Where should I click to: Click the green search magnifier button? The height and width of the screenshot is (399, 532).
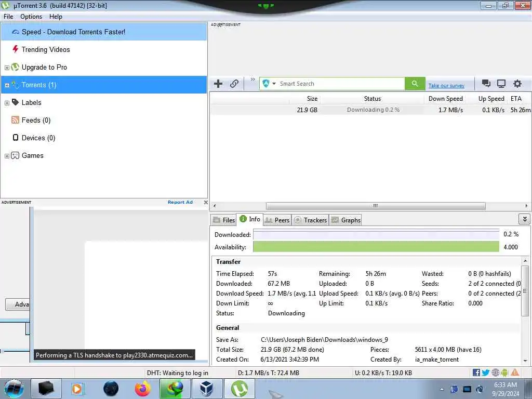(x=415, y=84)
